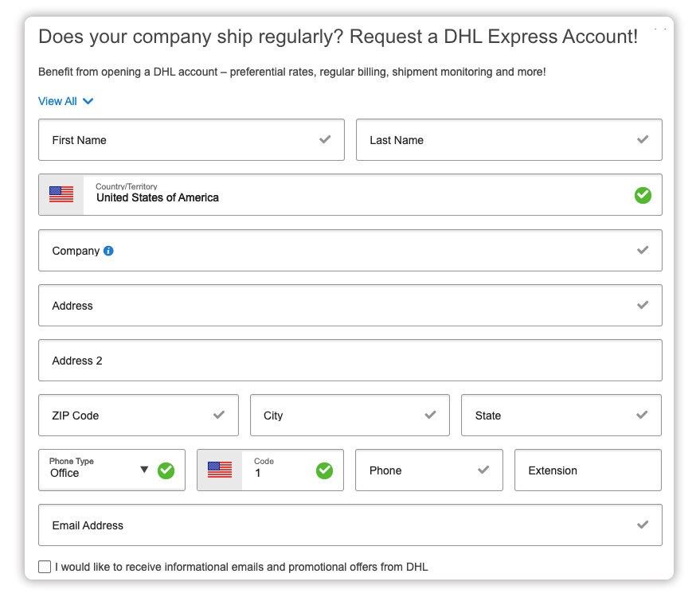Click into the Address field
The height and width of the screenshot is (601, 700).
(350, 305)
